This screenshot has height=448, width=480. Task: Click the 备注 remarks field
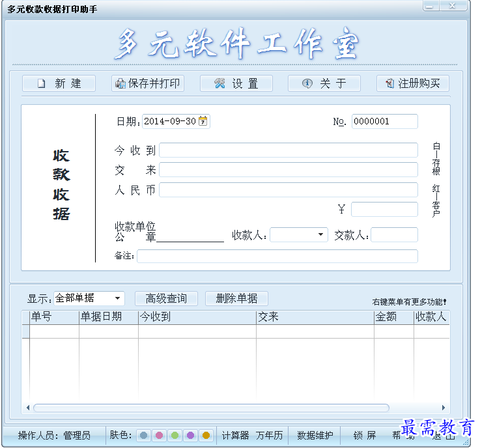click(x=277, y=256)
